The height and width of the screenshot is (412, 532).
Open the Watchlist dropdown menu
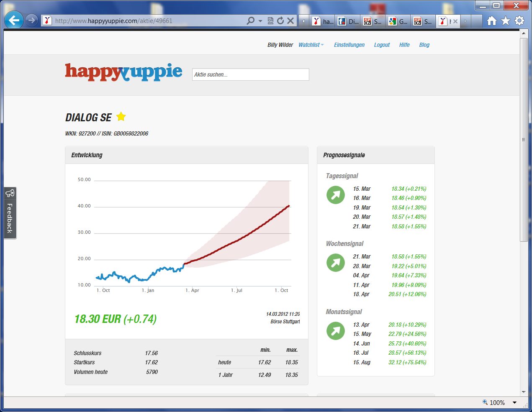(x=311, y=45)
